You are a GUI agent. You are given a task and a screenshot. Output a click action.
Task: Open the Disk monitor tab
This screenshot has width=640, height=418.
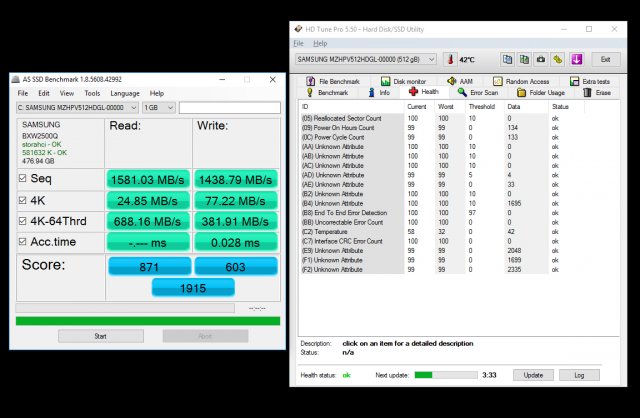tap(403, 81)
